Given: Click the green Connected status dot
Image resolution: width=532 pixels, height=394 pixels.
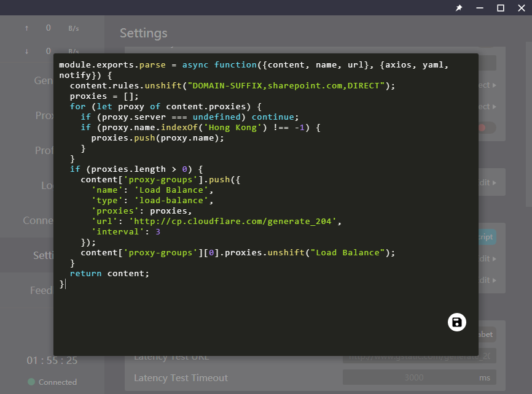Looking at the screenshot, I should pyautogui.click(x=31, y=382).
